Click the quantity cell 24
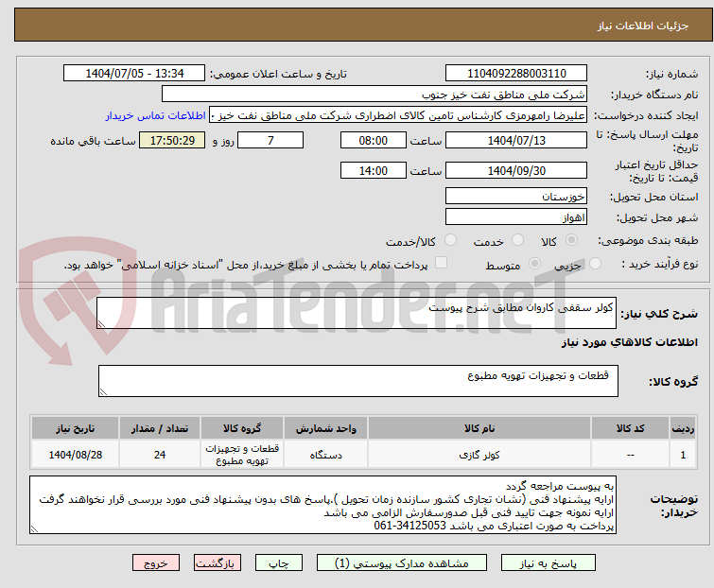 (160, 454)
